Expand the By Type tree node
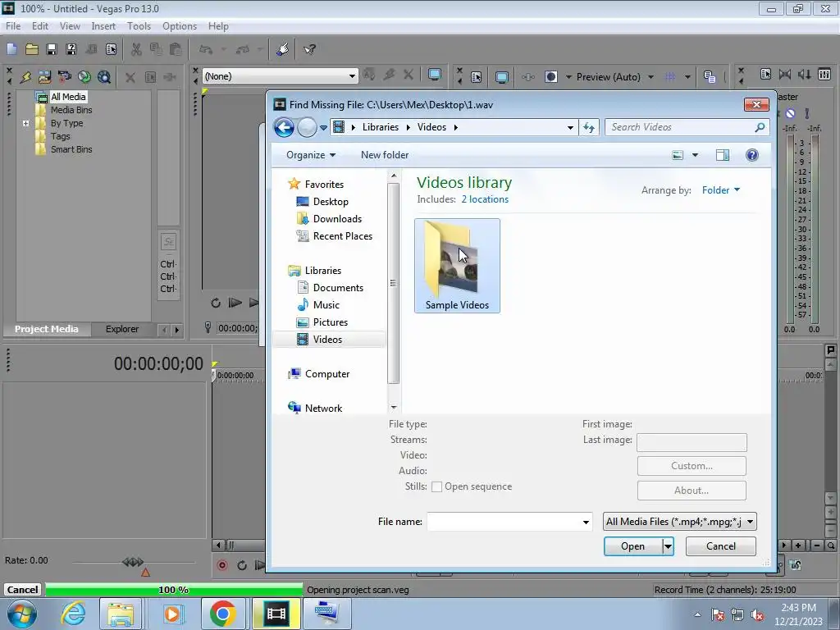 pyautogui.click(x=25, y=123)
